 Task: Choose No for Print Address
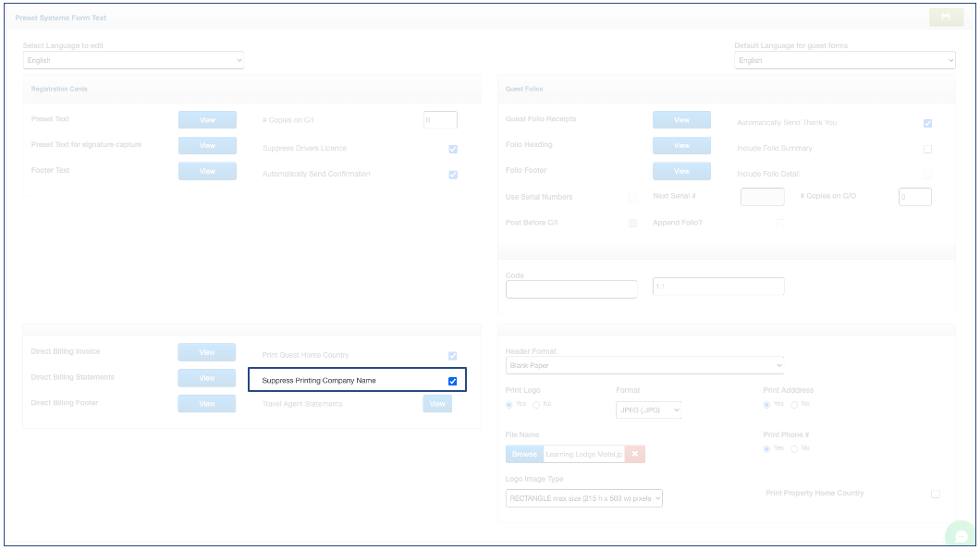[794, 405]
